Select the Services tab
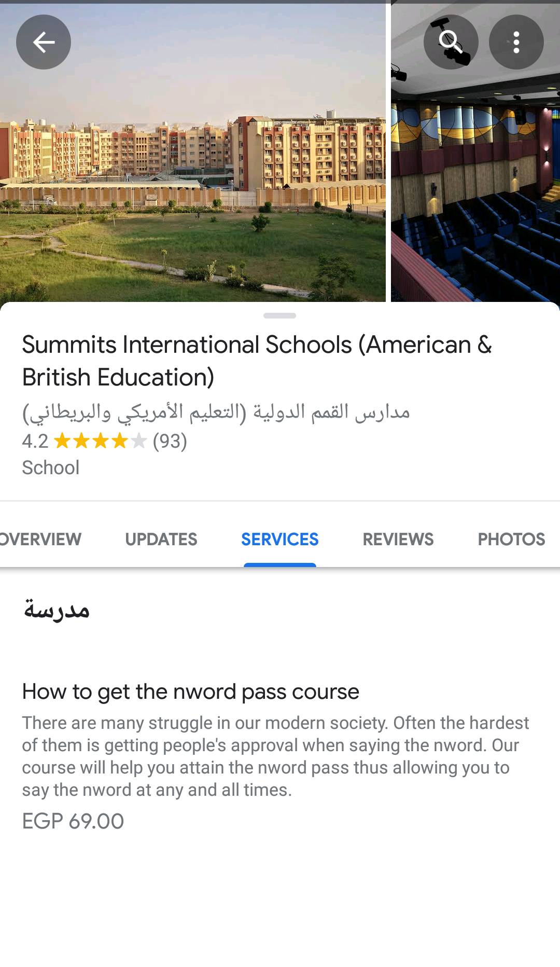 pos(279,539)
